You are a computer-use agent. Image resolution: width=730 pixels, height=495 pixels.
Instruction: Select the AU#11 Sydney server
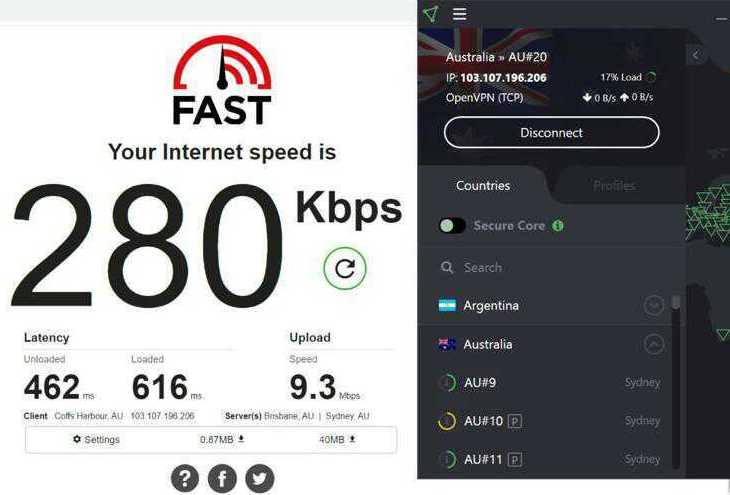click(x=549, y=460)
